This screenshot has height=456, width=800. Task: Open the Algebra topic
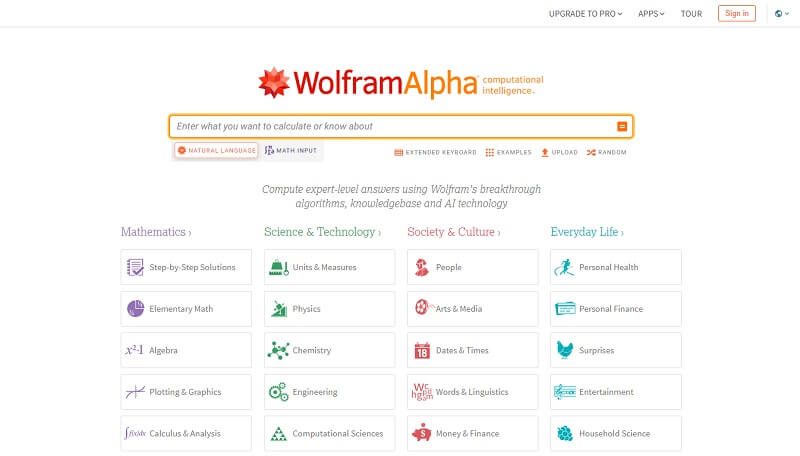pos(186,350)
